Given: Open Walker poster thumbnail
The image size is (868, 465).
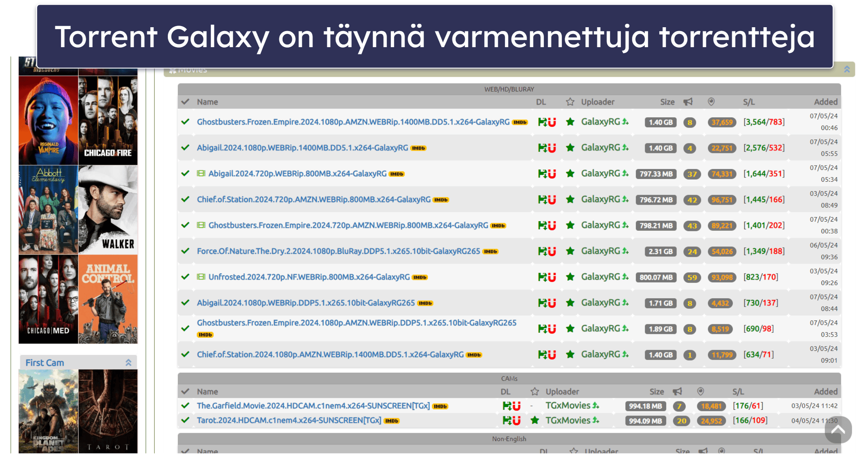Looking at the screenshot, I should coord(108,210).
